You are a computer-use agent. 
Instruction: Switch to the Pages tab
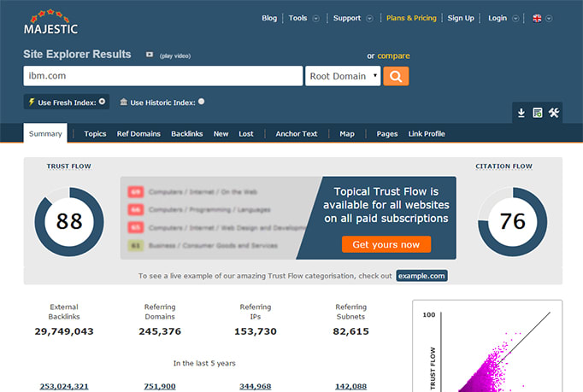pos(387,134)
